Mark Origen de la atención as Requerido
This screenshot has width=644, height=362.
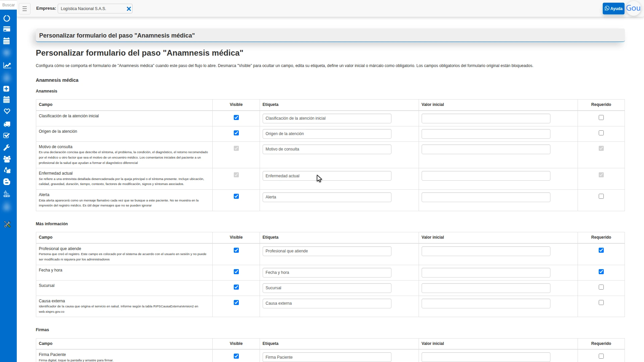click(x=601, y=133)
